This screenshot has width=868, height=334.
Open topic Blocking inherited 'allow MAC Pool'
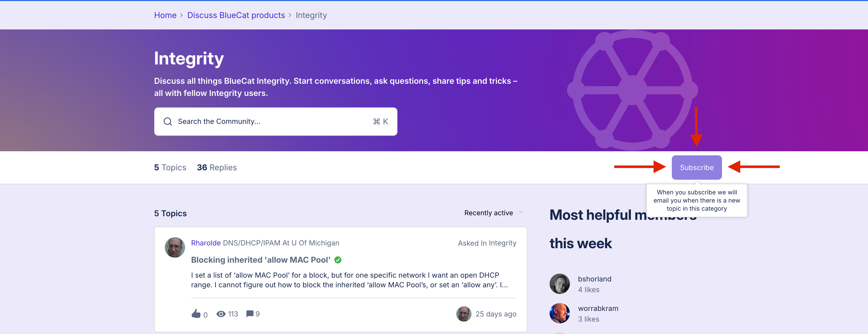(x=260, y=260)
